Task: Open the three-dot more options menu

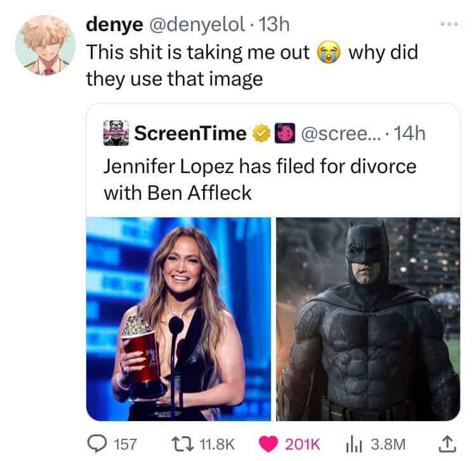Action: [x=449, y=24]
